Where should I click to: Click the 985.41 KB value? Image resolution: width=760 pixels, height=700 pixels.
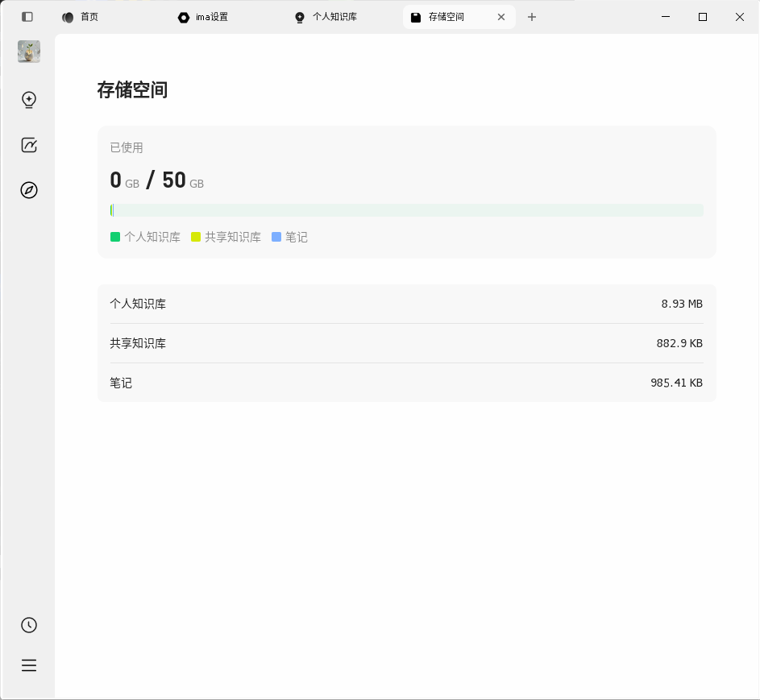pyautogui.click(x=677, y=383)
